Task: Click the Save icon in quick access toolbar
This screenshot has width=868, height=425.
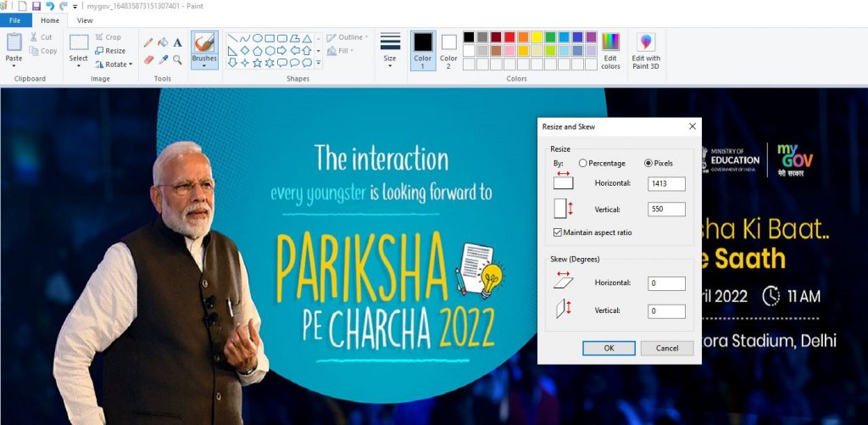Action: click(36, 6)
